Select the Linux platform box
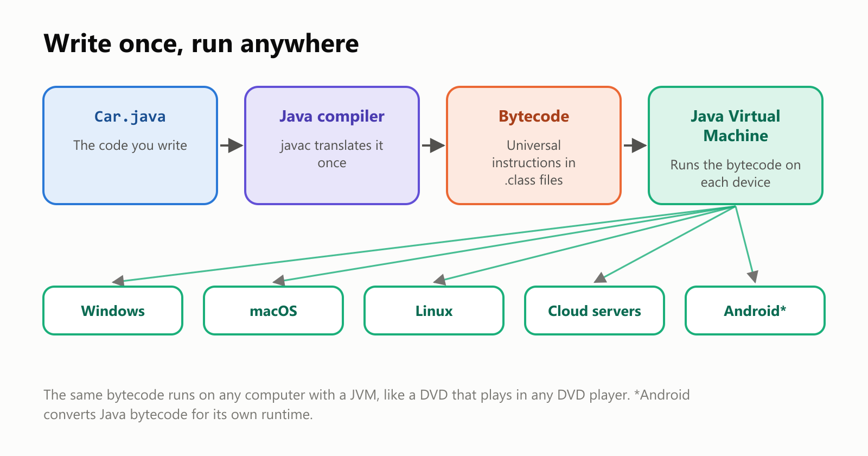This screenshot has height=456, width=868. [x=434, y=311]
